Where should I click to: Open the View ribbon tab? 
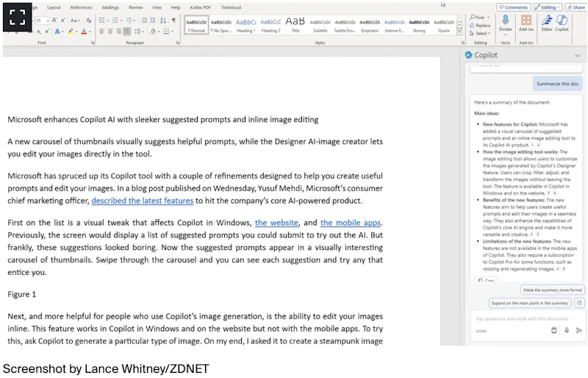(x=157, y=7)
